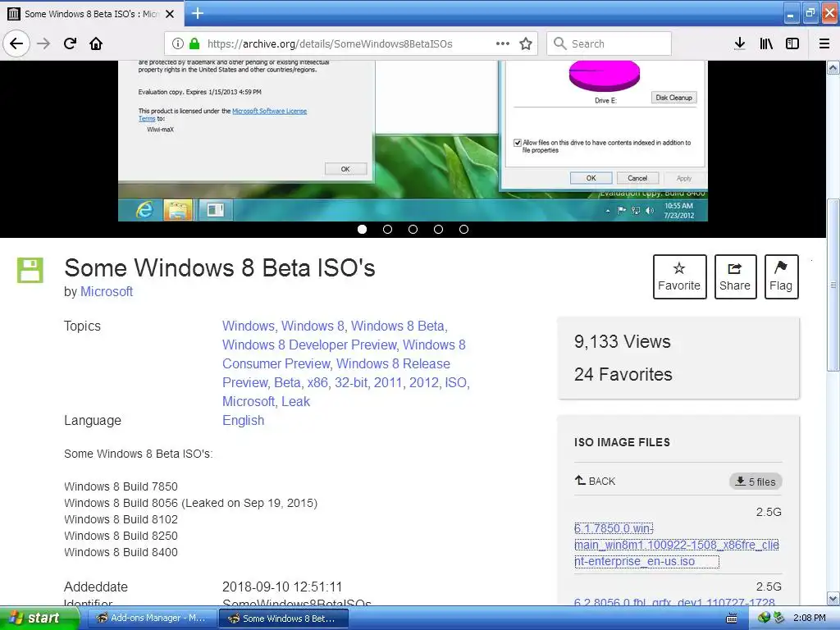The width and height of the screenshot is (840, 630).
Task: Click '24 Favorites' text
Action: [x=623, y=374]
